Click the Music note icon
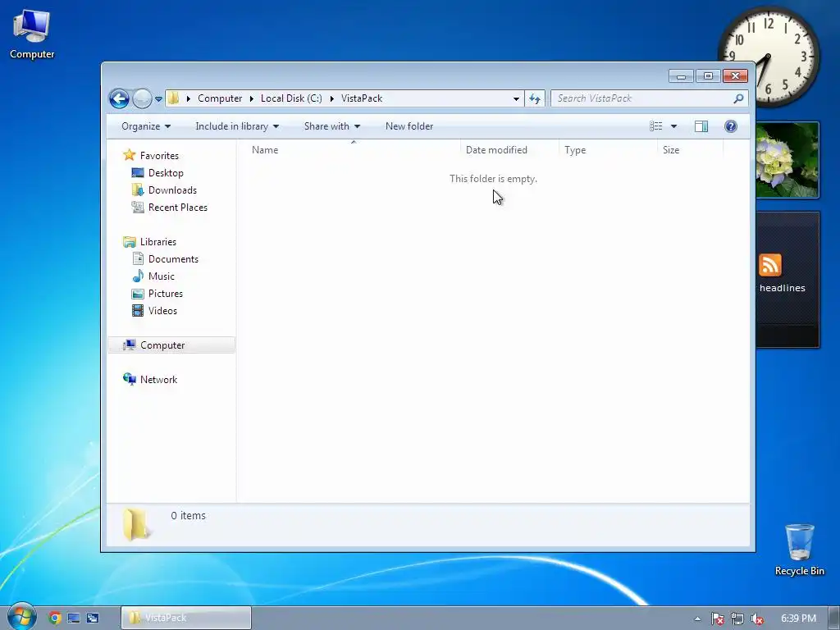The height and width of the screenshot is (630, 840). (138, 276)
